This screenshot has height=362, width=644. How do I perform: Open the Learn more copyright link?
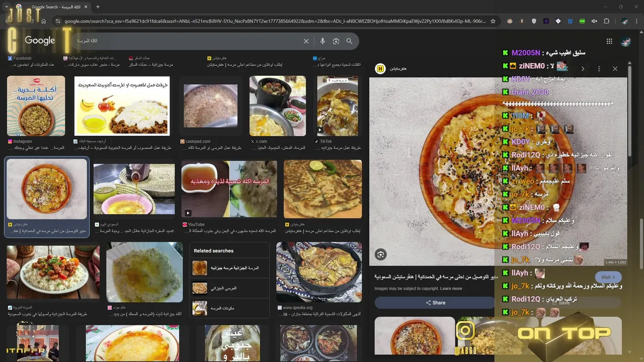[451, 289]
